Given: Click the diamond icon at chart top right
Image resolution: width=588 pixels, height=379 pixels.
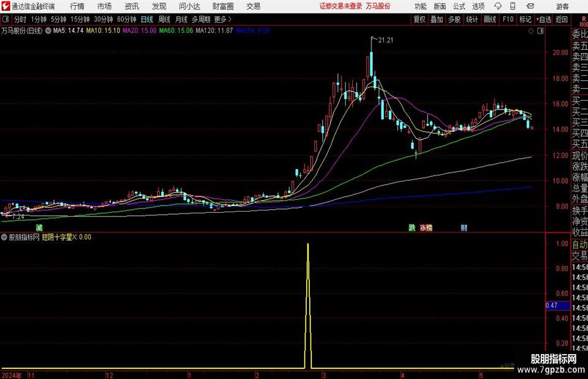Looking at the screenshot, I should (531, 31).
